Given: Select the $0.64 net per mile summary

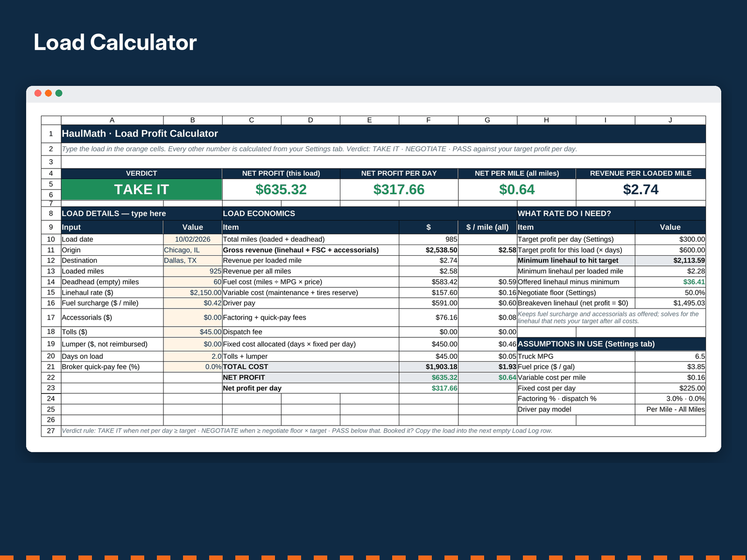Looking at the screenshot, I should (x=517, y=189).
